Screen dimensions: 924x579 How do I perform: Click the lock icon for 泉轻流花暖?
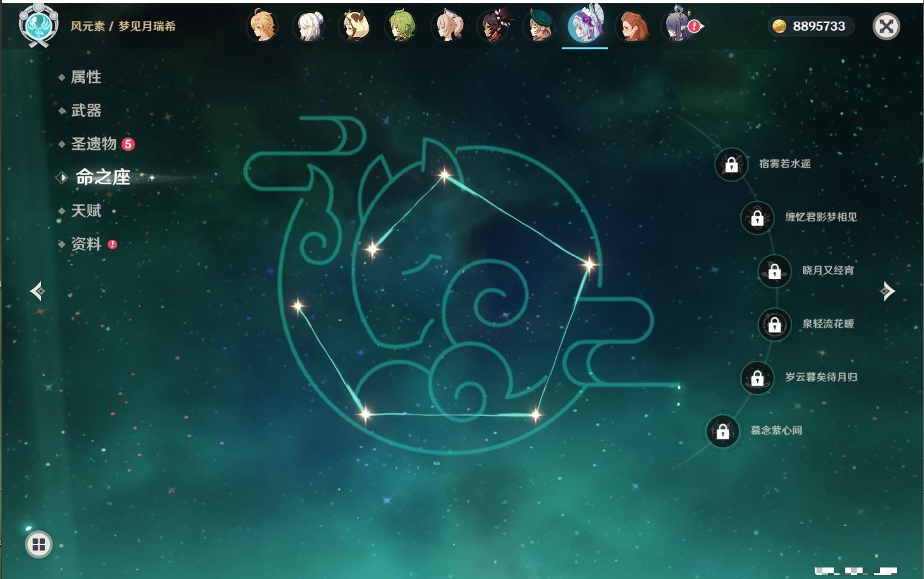pyautogui.click(x=774, y=324)
